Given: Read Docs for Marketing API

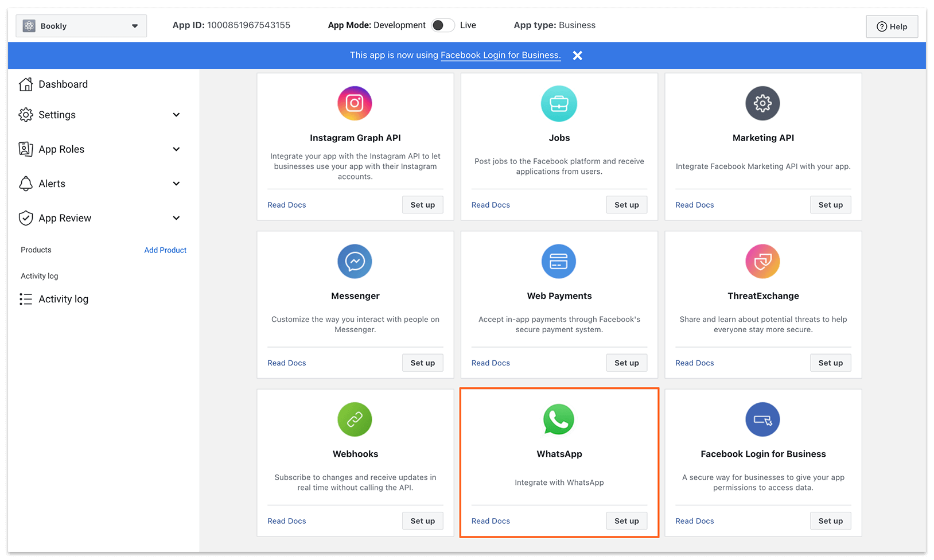Looking at the screenshot, I should pyautogui.click(x=695, y=205).
